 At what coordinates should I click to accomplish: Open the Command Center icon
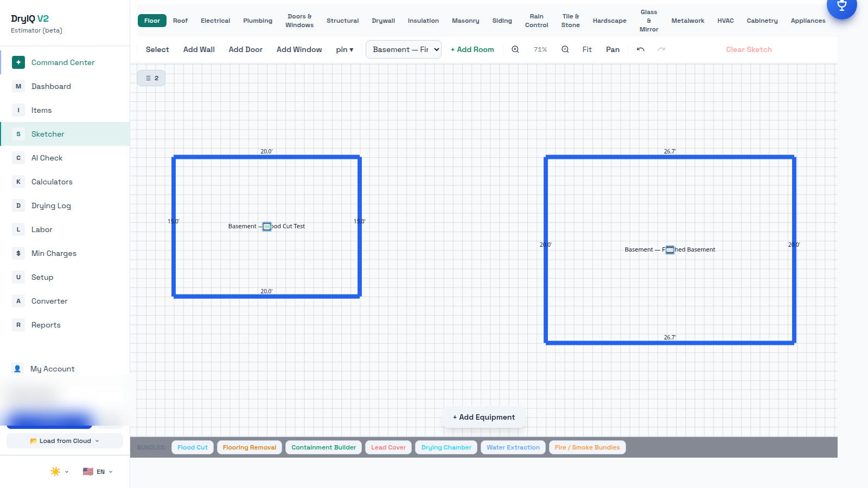[x=18, y=62]
